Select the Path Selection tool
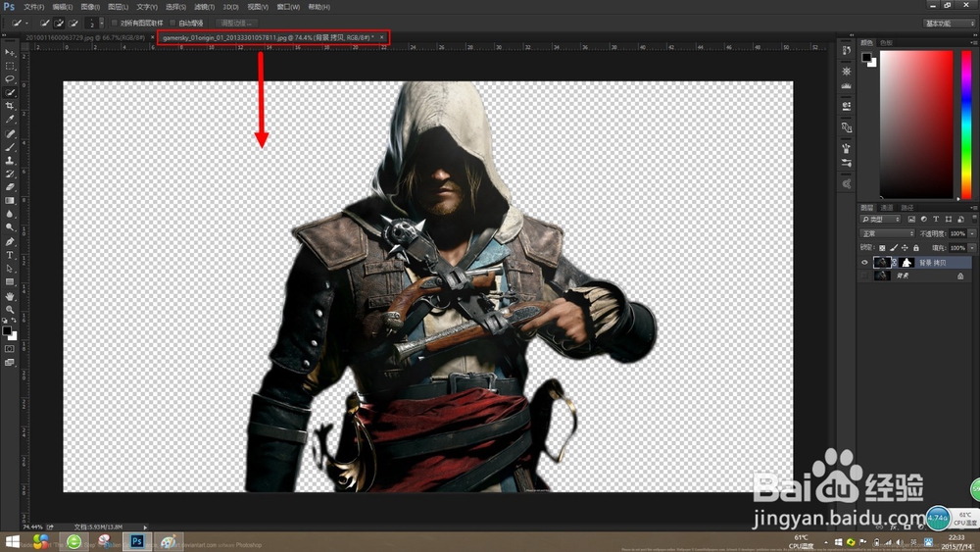The width and height of the screenshot is (980, 552). click(x=10, y=269)
